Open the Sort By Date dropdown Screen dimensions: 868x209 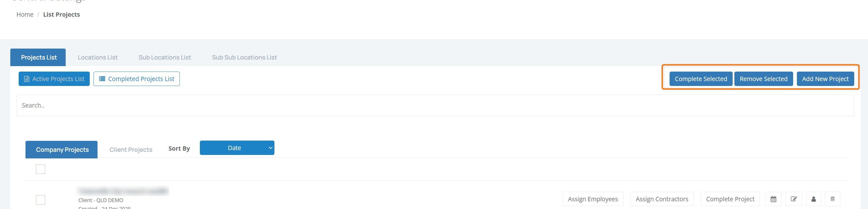coord(237,148)
